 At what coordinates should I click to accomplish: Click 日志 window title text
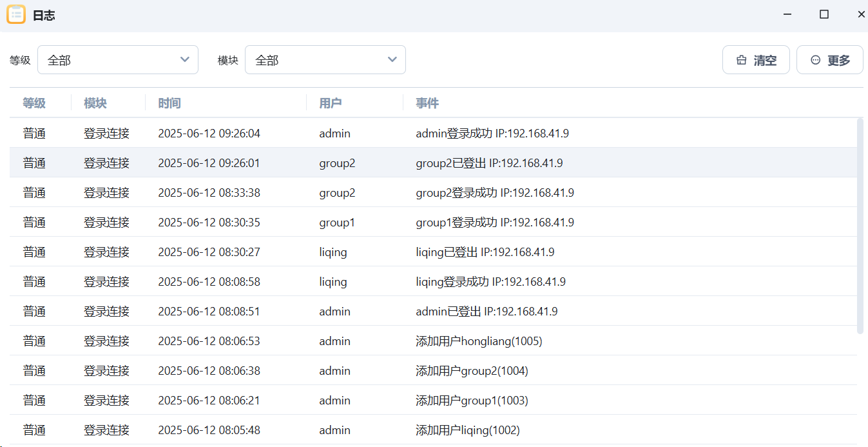point(44,15)
